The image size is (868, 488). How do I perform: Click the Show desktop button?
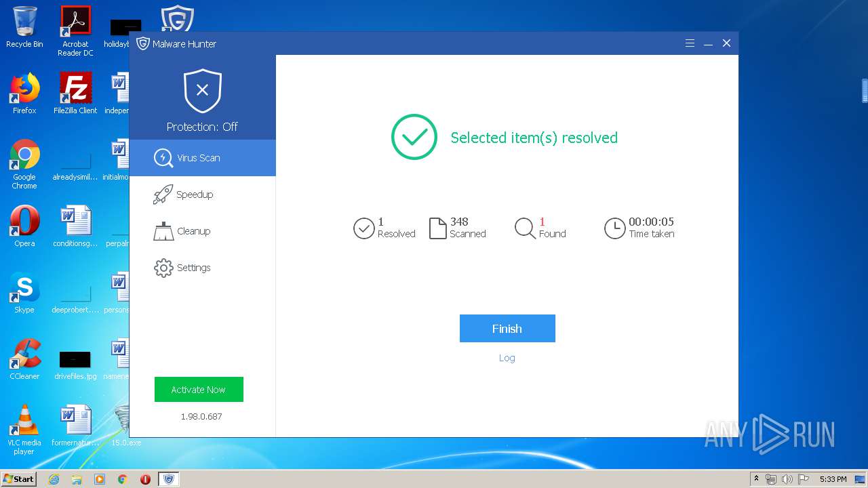(861, 479)
